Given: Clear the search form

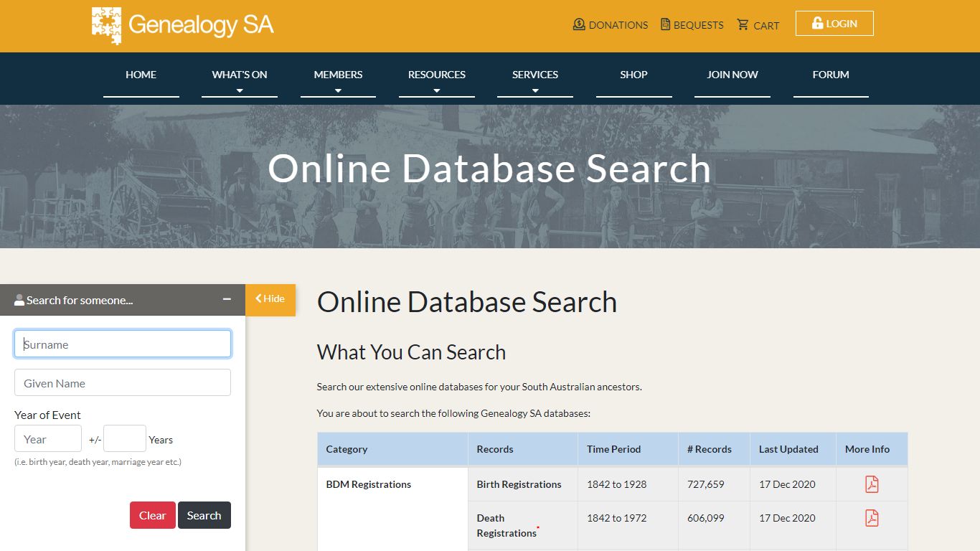Looking at the screenshot, I should click(152, 515).
